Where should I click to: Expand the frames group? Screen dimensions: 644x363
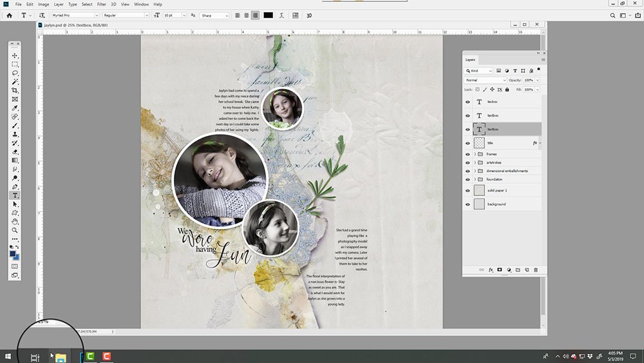pyautogui.click(x=475, y=154)
